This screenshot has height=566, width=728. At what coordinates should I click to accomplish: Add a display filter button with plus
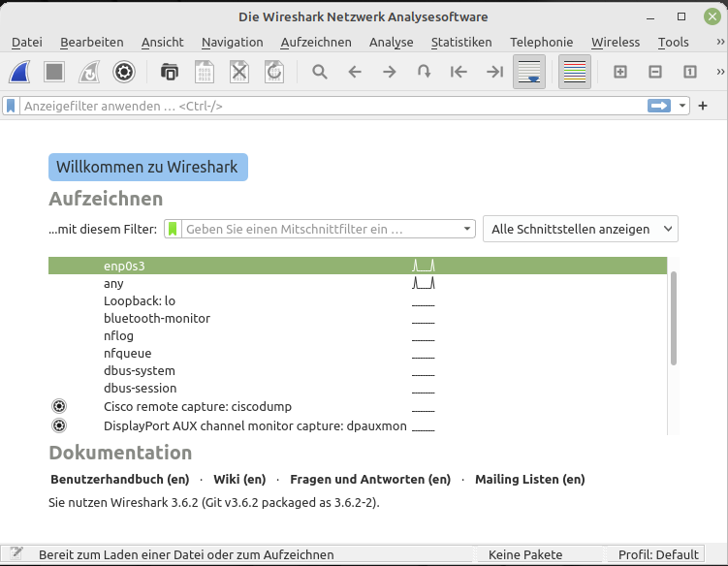click(703, 106)
